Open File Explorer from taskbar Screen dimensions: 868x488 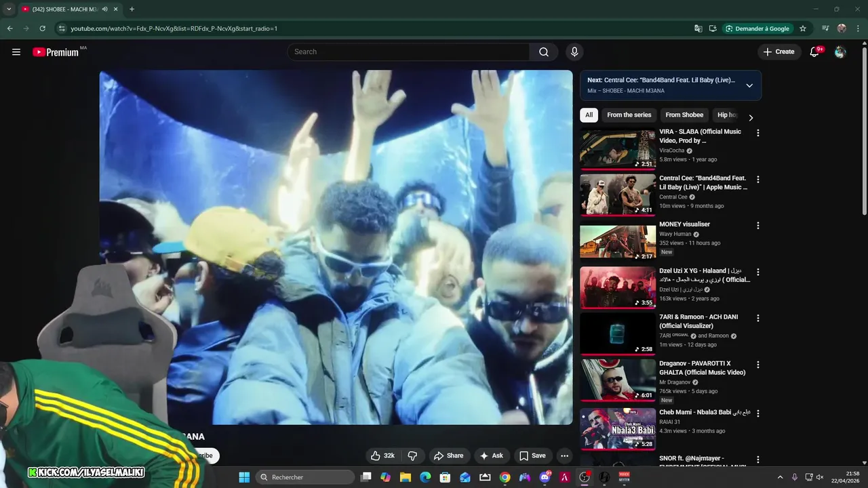(x=406, y=477)
